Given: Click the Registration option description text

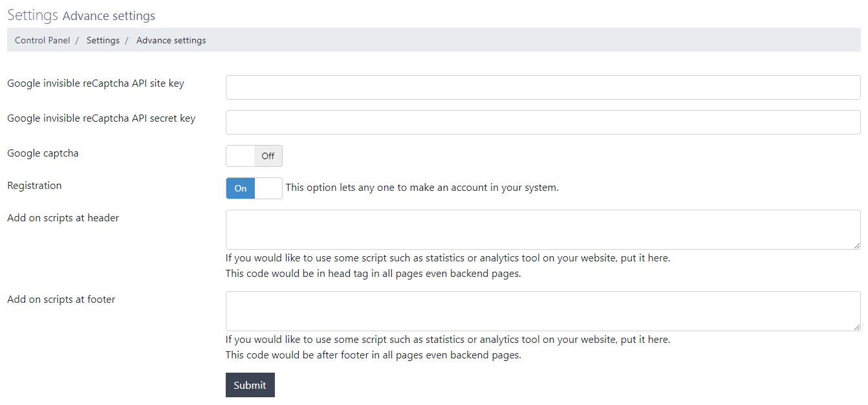Looking at the screenshot, I should pos(422,188).
